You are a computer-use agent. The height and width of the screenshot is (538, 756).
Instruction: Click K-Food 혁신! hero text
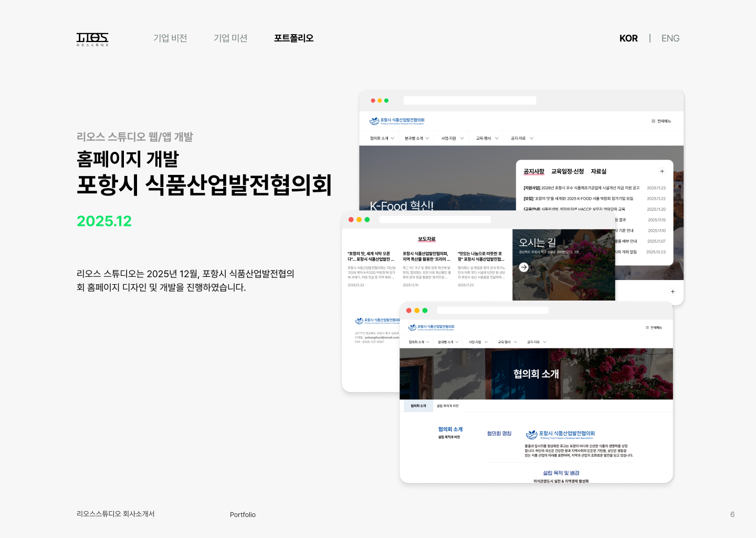tap(402, 205)
